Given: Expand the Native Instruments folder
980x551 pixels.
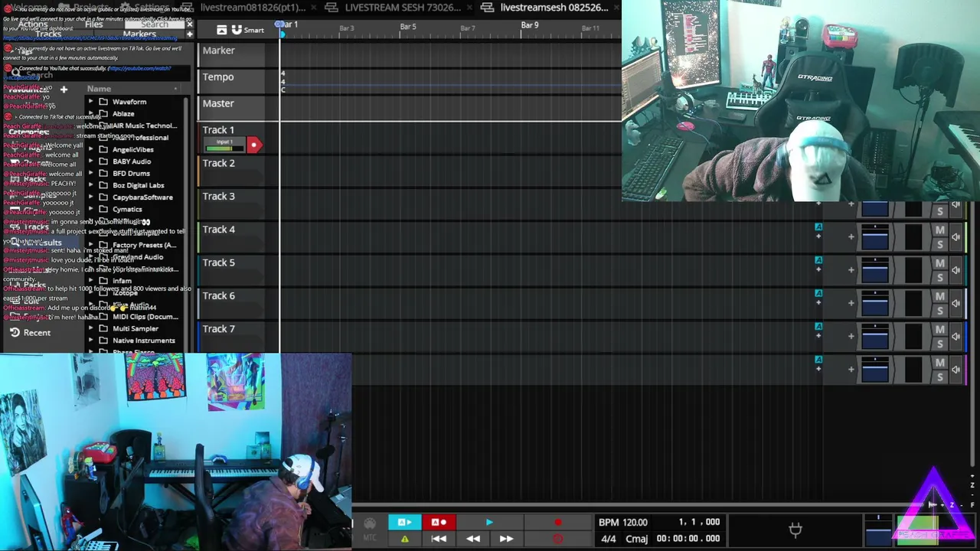Looking at the screenshot, I should 91,341.
